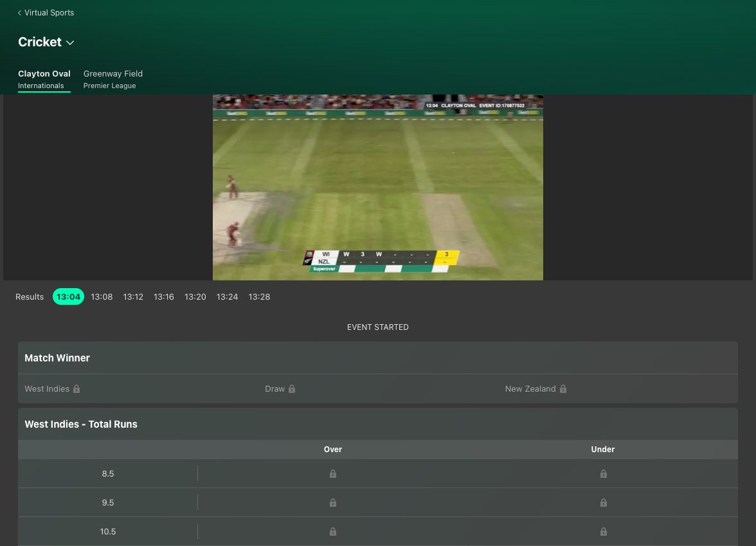Click the Under 8.5 lock icon
Viewport: 756px width, 546px height.
tap(603, 473)
